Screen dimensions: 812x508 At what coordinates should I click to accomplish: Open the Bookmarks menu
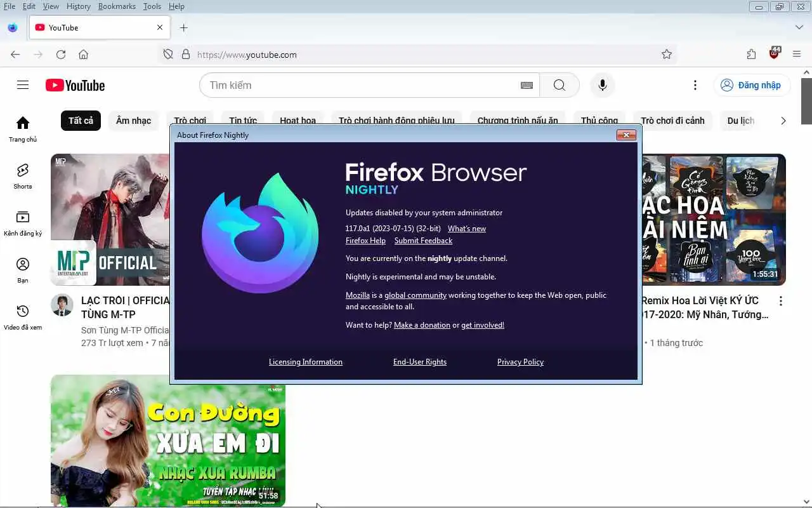click(x=117, y=6)
